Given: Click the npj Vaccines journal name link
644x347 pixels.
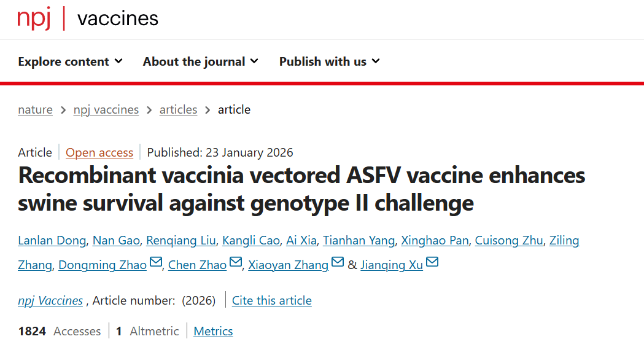Looking at the screenshot, I should tap(50, 300).
